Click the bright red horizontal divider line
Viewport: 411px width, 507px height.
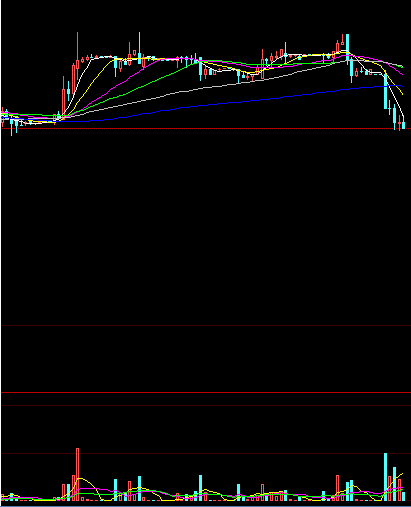point(206,393)
